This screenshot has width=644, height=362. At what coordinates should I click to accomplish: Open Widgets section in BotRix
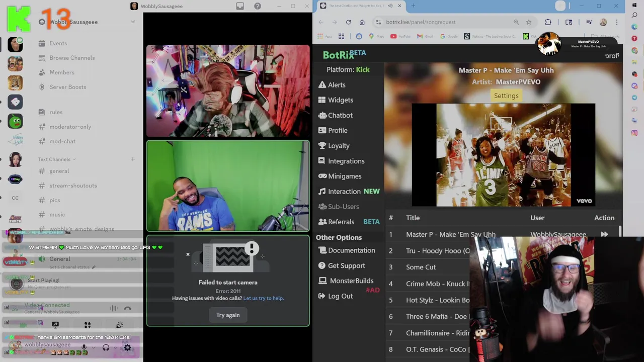point(336,100)
